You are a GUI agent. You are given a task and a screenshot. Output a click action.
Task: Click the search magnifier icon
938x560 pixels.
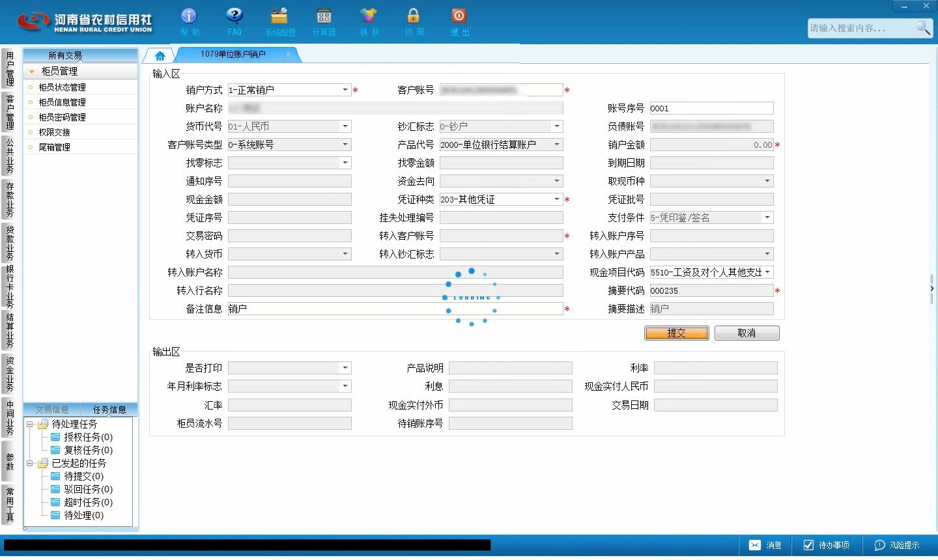(x=922, y=27)
